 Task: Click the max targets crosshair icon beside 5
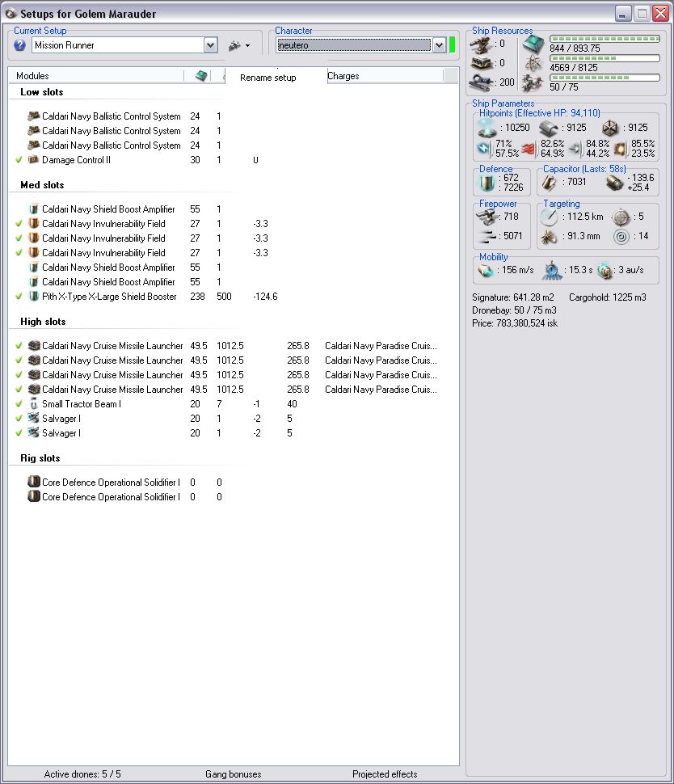click(621, 217)
